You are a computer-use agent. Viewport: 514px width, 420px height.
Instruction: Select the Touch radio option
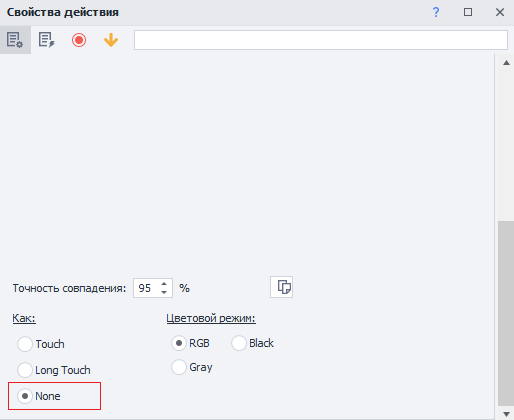(x=41, y=344)
